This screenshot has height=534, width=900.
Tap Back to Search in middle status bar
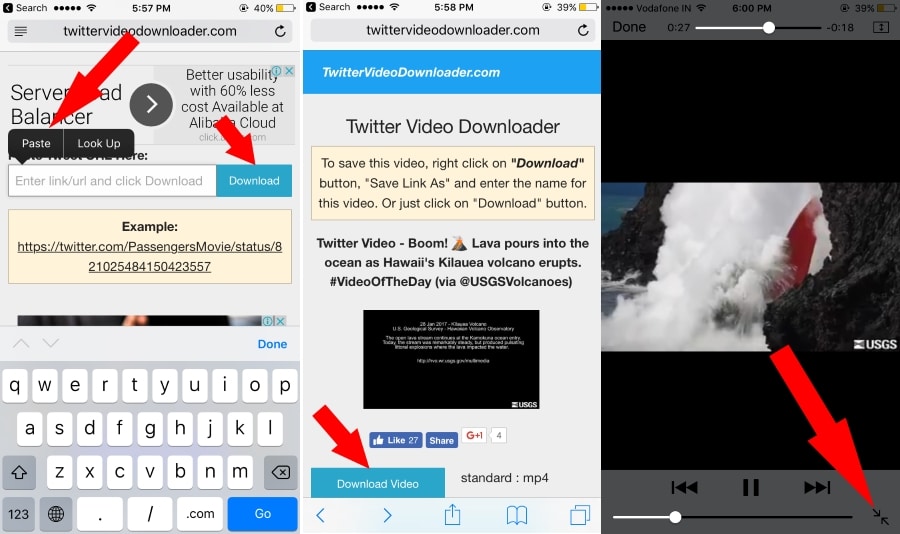point(328,7)
